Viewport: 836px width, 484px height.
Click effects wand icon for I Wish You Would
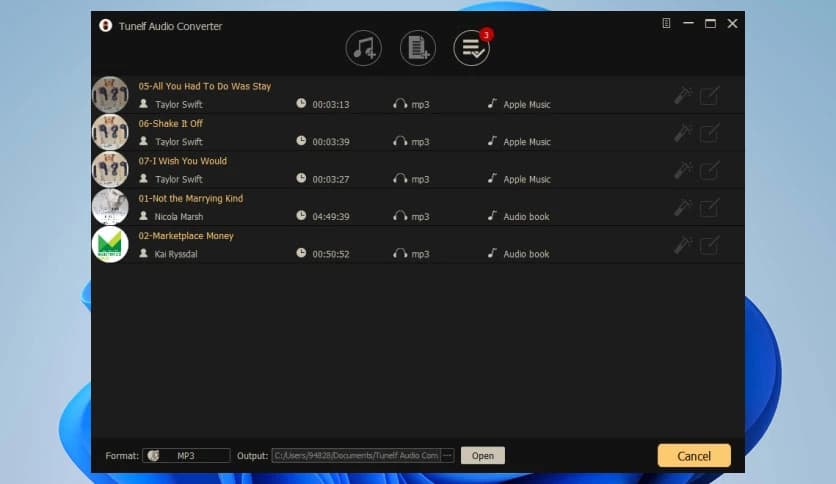[682, 170]
